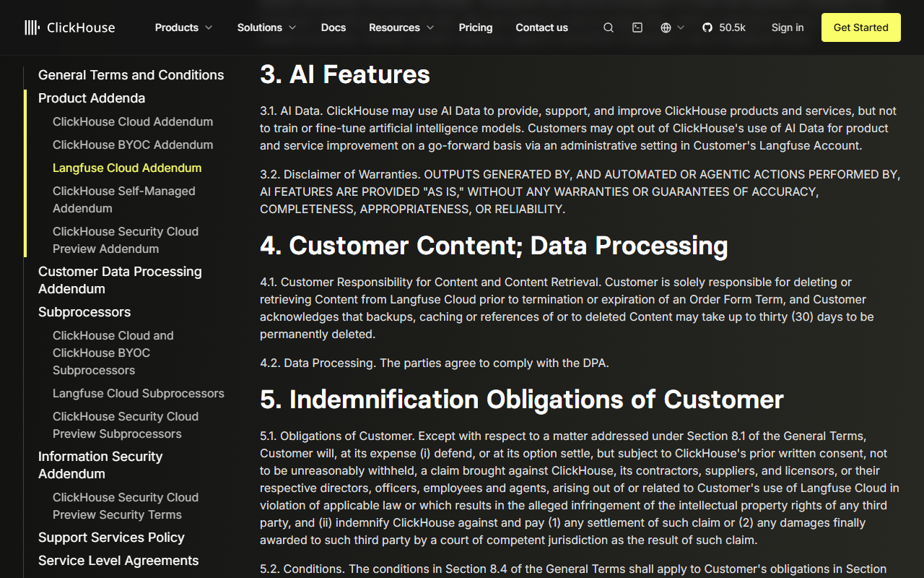Open ClickHouse Security Cloud Preview Security Terms
The width and height of the screenshot is (924, 578).
pyautogui.click(x=126, y=506)
